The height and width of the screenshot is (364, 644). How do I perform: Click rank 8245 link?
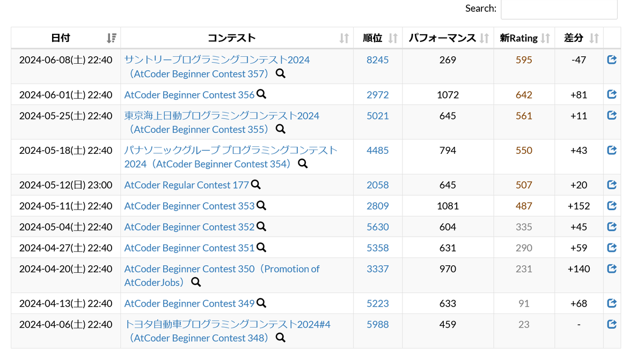[378, 60]
